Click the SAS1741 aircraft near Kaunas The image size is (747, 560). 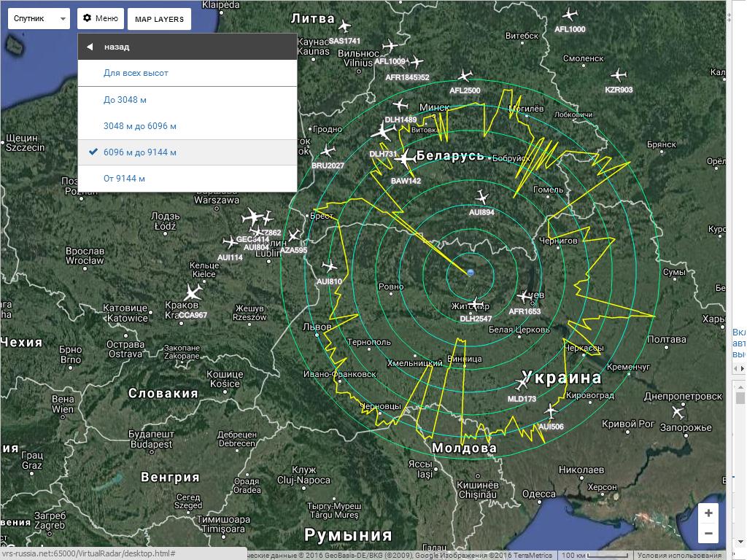(x=349, y=28)
